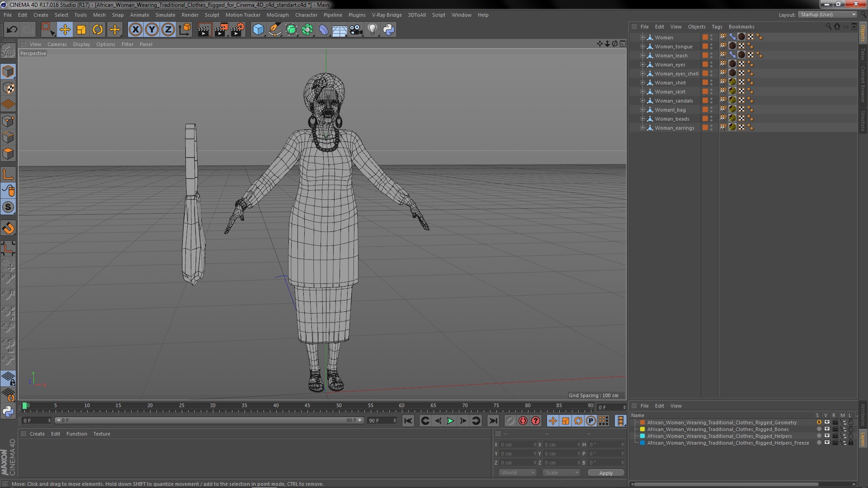Expand the Woman_eyes object
Viewport: 868px width, 488px height.
click(642, 65)
